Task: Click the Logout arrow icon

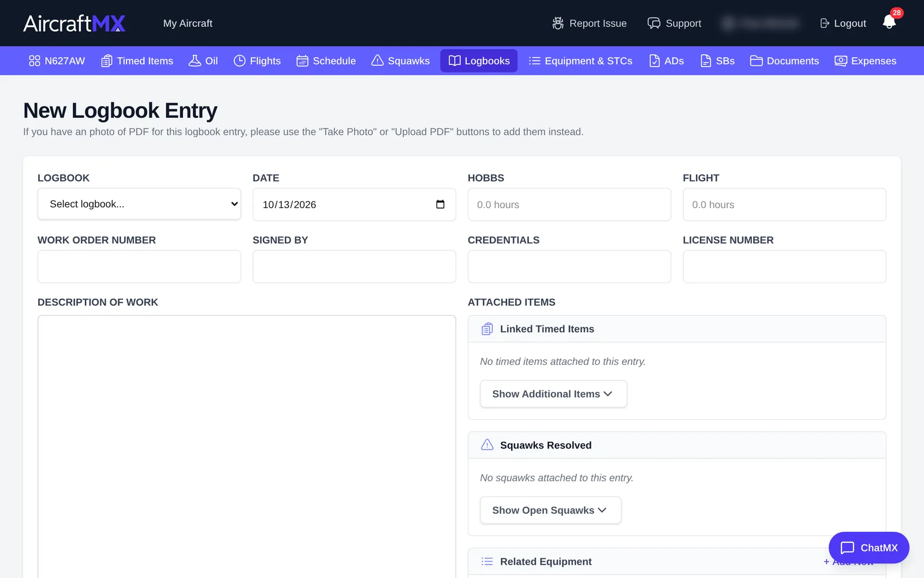Action: tap(825, 23)
